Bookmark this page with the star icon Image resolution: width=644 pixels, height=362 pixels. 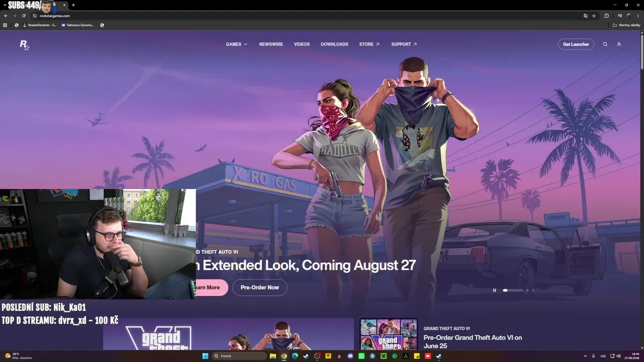594,16
